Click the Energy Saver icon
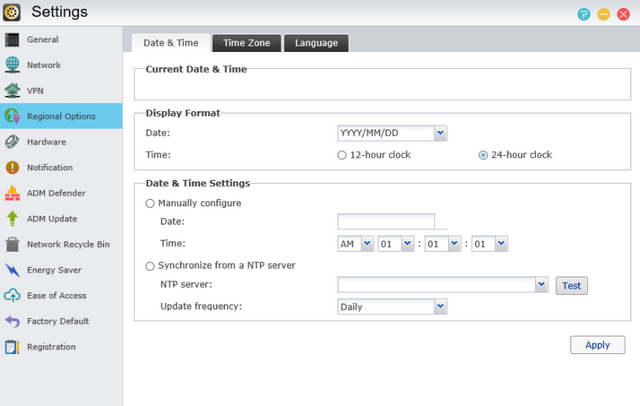 pos(12,270)
